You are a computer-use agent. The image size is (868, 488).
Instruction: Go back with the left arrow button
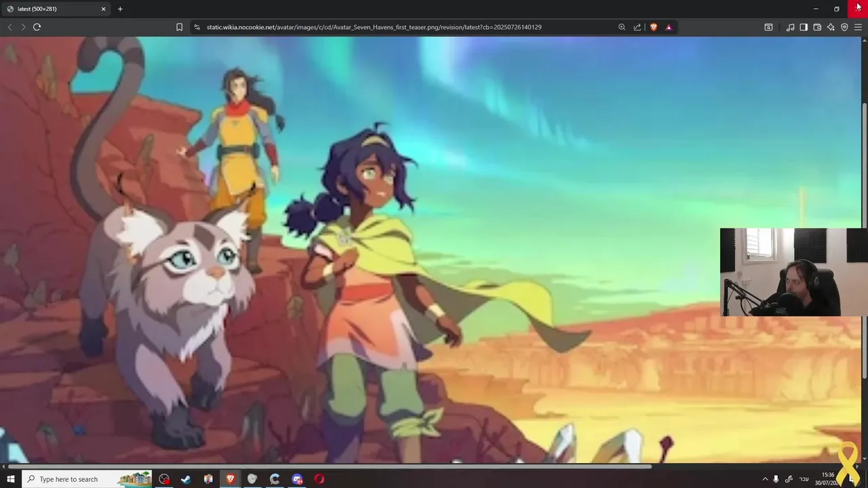[9, 27]
